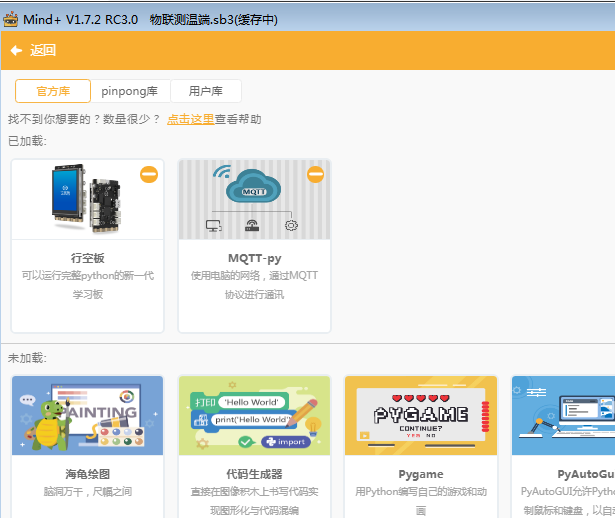
Task: Load the 代码生成器 library thumbnail
Action: [x=255, y=415]
